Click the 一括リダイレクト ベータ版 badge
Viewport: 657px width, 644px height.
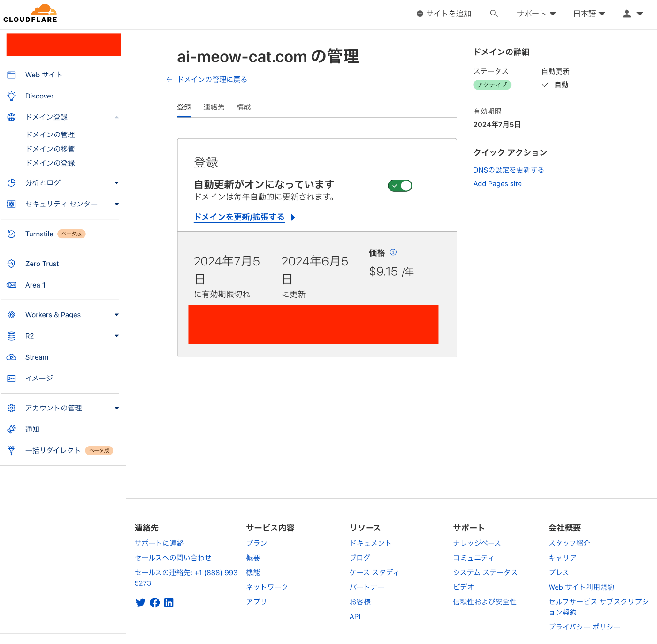[99, 450]
